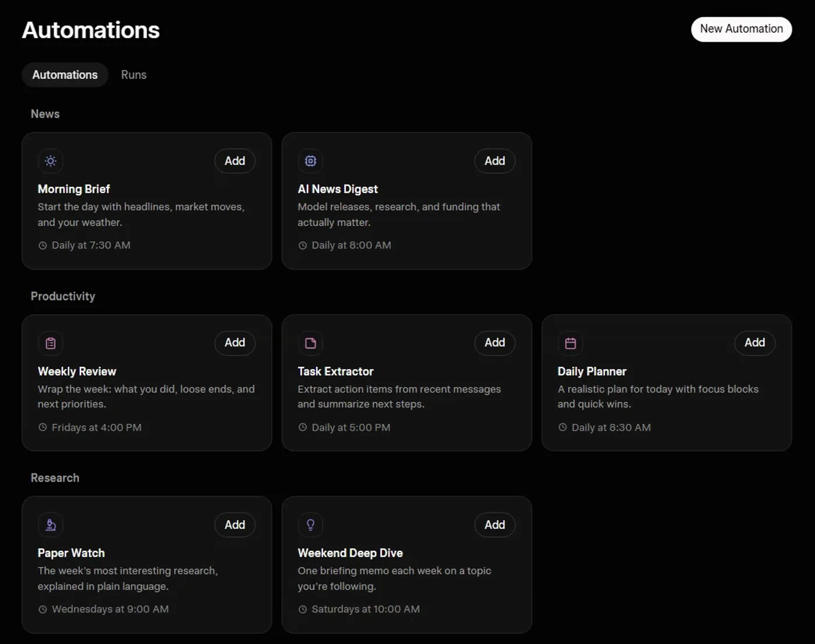
Task: Click the calendar icon on Daily Planner
Action: point(570,344)
